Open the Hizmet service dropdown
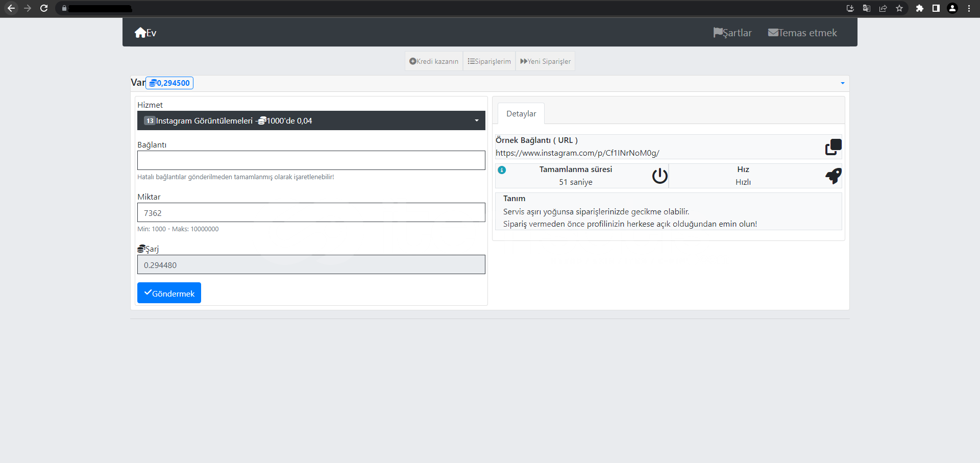980x463 pixels. pos(311,120)
